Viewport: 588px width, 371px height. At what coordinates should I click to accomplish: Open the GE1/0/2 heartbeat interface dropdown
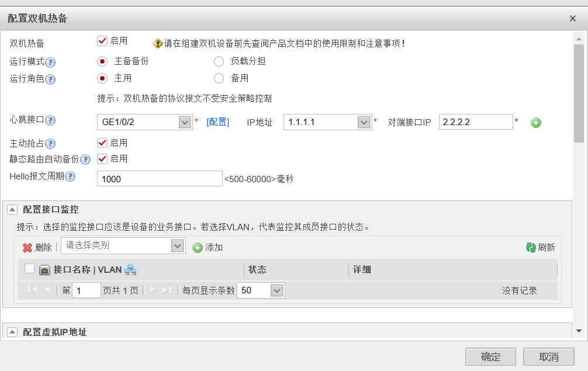(x=185, y=122)
